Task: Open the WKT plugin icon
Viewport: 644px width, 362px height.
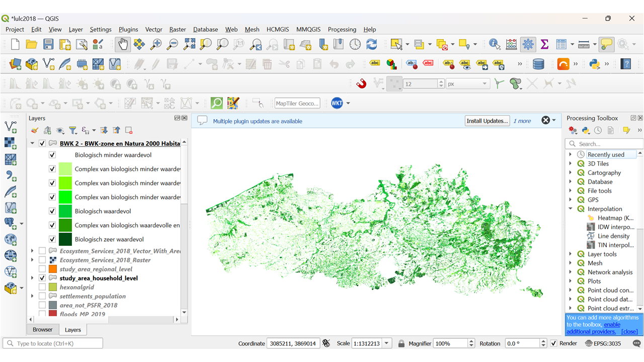Action: (337, 103)
